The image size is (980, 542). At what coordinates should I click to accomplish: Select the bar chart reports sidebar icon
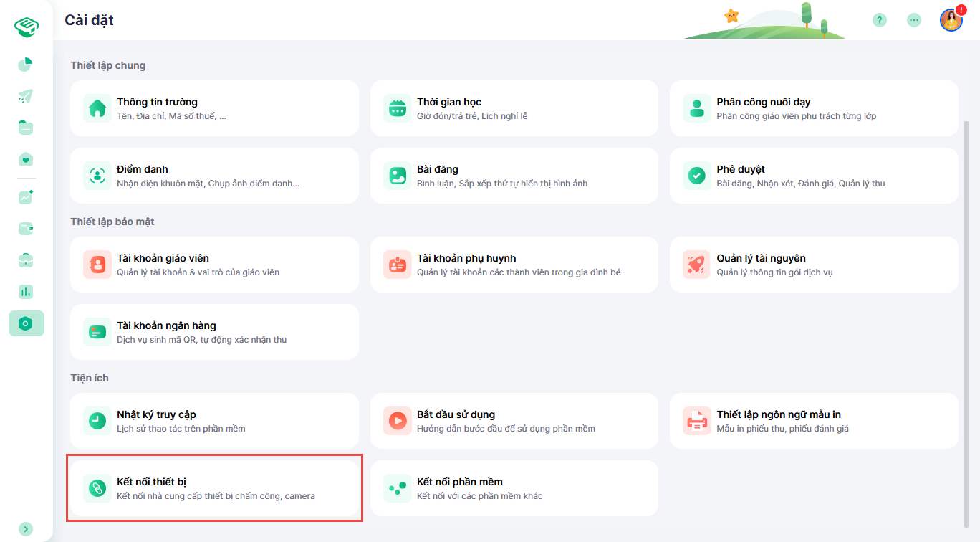pos(26,292)
